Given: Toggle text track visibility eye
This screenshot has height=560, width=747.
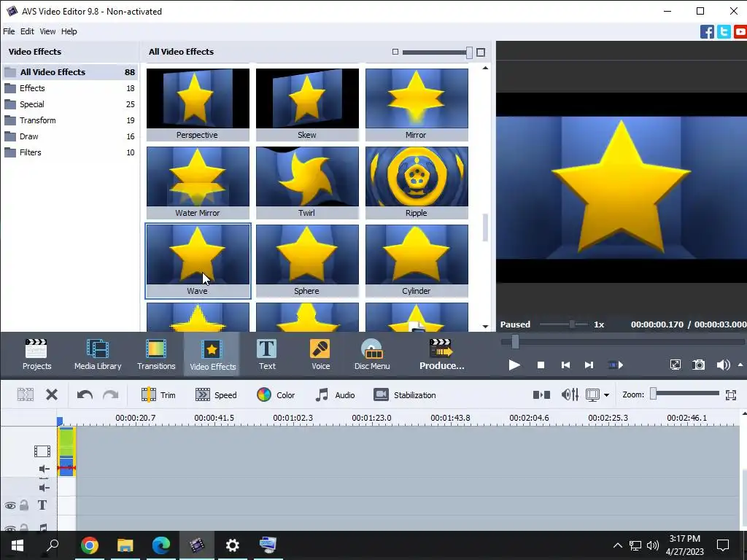Looking at the screenshot, I should pyautogui.click(x=10, y=506).
